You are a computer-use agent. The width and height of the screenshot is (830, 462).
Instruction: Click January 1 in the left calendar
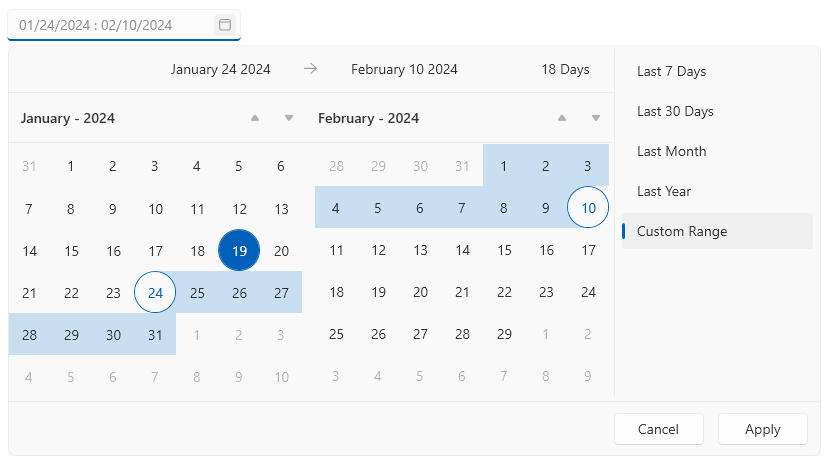(71, 166)
